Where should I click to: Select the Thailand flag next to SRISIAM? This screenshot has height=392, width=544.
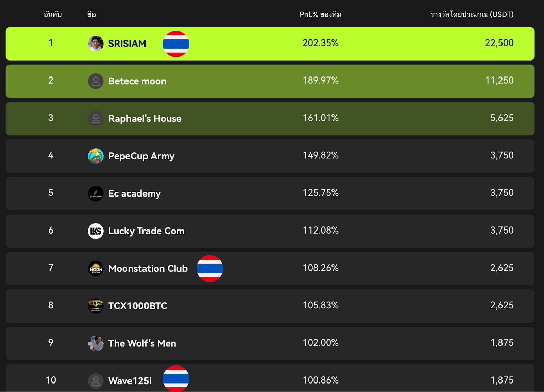tap(176, 44)
